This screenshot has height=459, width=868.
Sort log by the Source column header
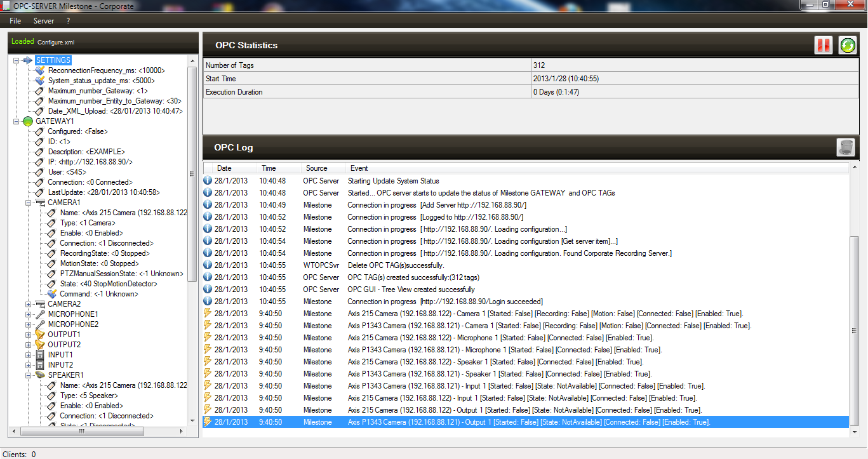point(323,168)
